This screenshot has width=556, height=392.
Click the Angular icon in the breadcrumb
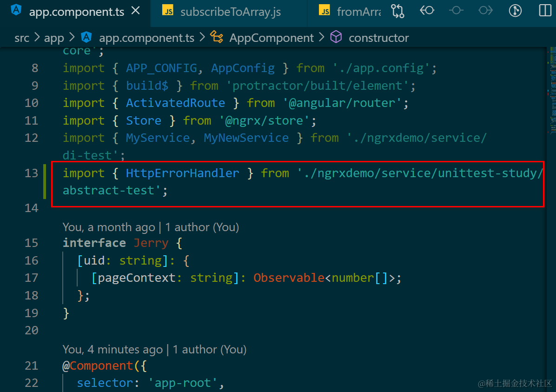coord(86,37)
